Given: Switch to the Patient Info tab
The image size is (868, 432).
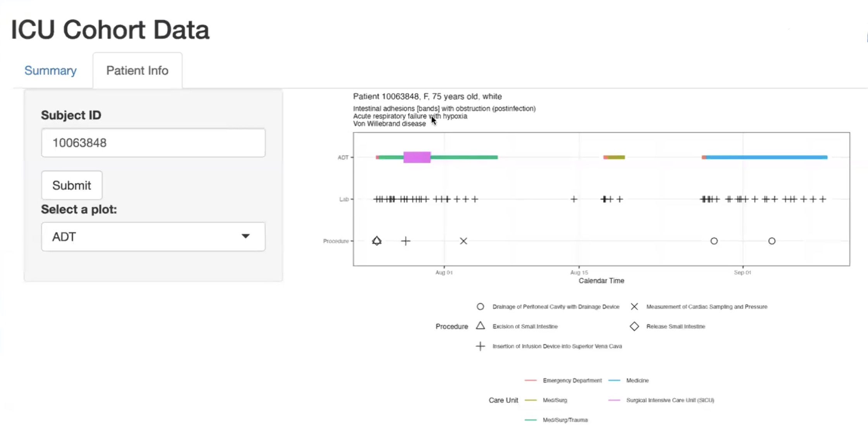Looking at the screenshot, I should click(137, 70).
